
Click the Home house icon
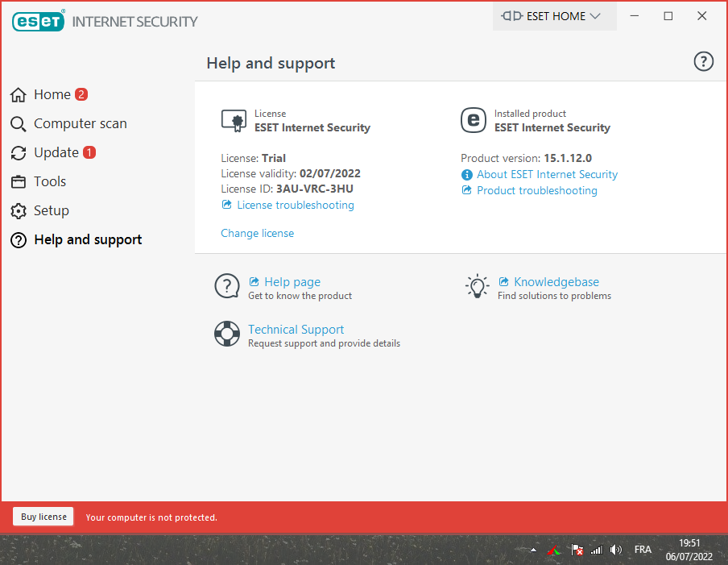pyautogui.click(x=18, y=95)
